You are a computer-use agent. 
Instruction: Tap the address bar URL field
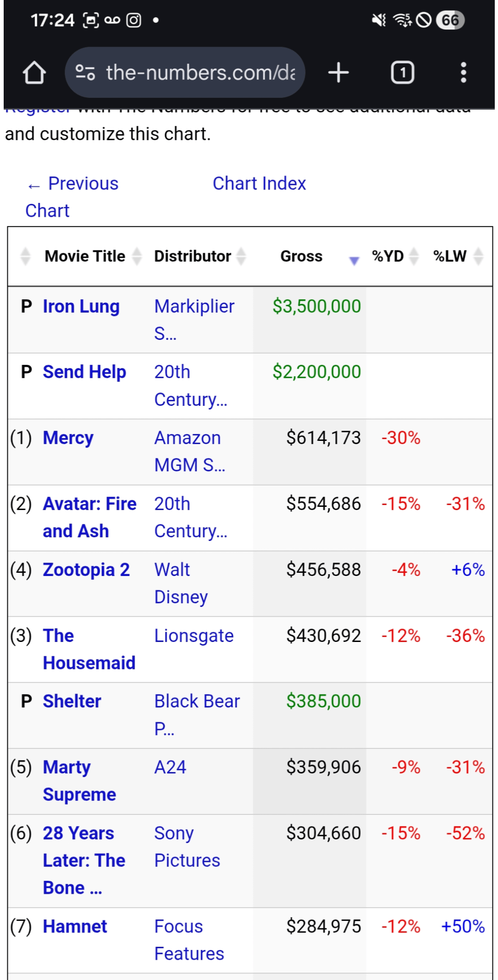[x=200, y=73]
